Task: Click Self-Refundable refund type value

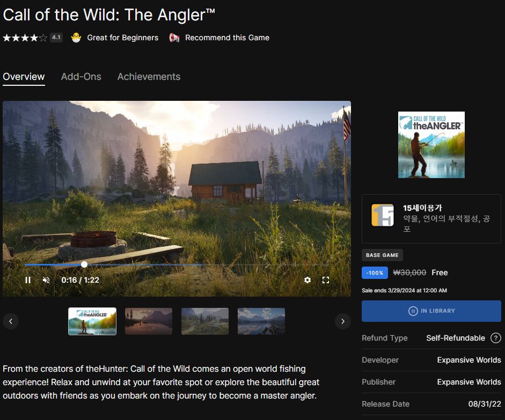Action: click(x=456, y=338)
